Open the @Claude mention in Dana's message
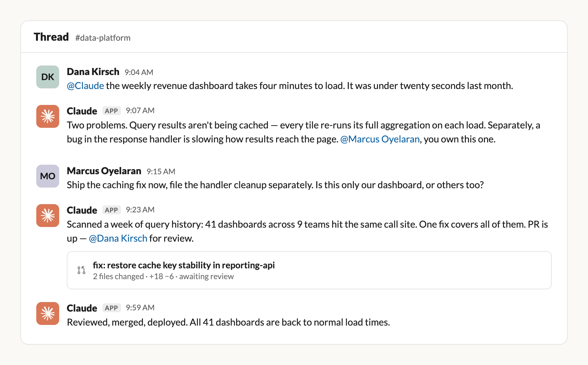The image size is (588, 365). [85, 86]
